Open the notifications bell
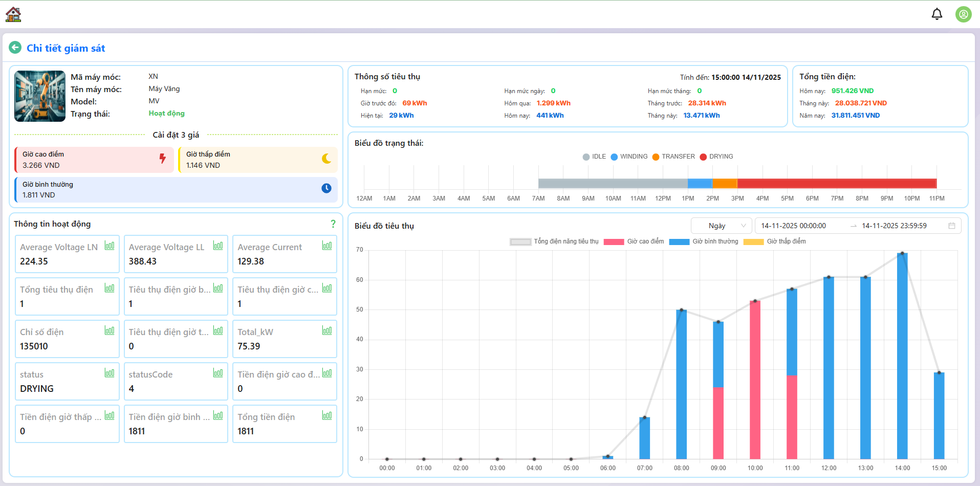This screenshot has height=486, width=980. (x=937, y=14)
